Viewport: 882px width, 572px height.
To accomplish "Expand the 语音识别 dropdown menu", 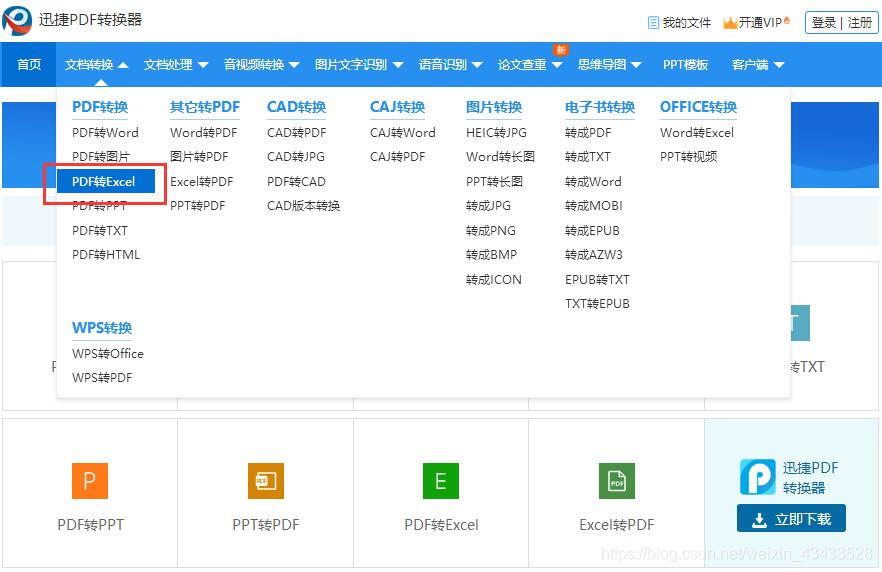I will pos(451,65).
